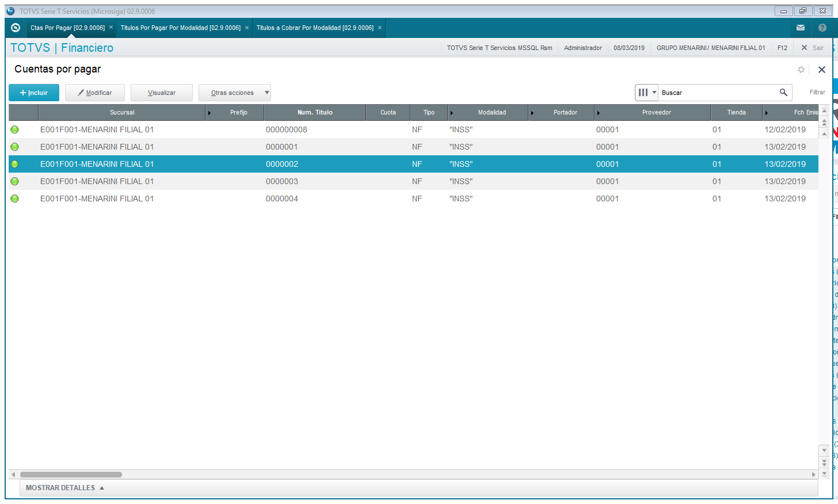Open the mail messages icon

click(x=801, y=28)
